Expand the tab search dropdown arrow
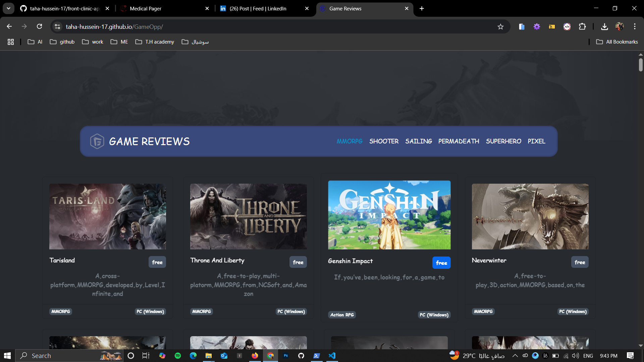This screenshot has width=644, height=362. click(8, 8)
